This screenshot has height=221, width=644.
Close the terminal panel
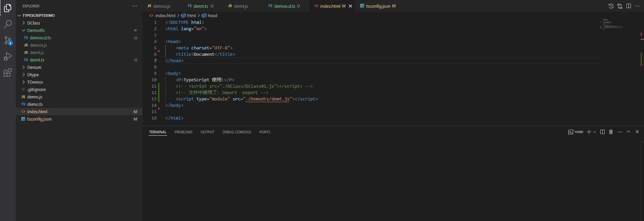(x=637, y=132)
